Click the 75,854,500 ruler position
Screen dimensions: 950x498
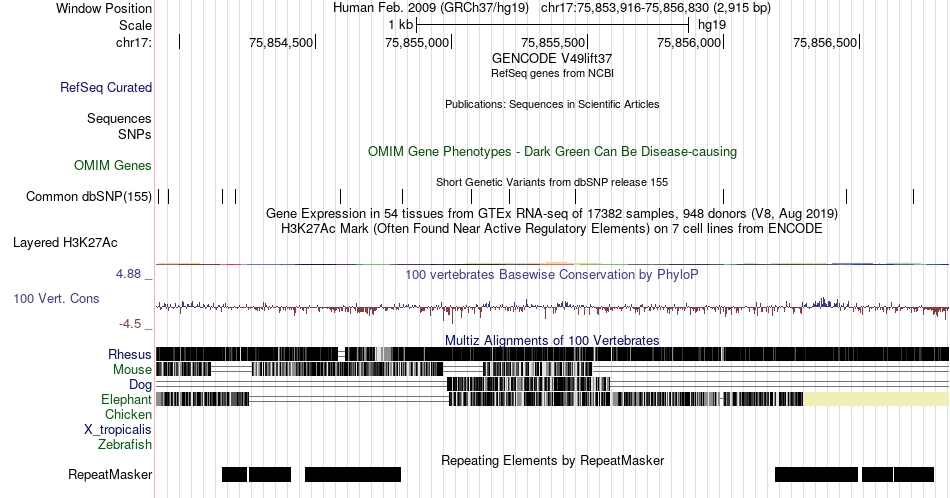pos(281,42)
